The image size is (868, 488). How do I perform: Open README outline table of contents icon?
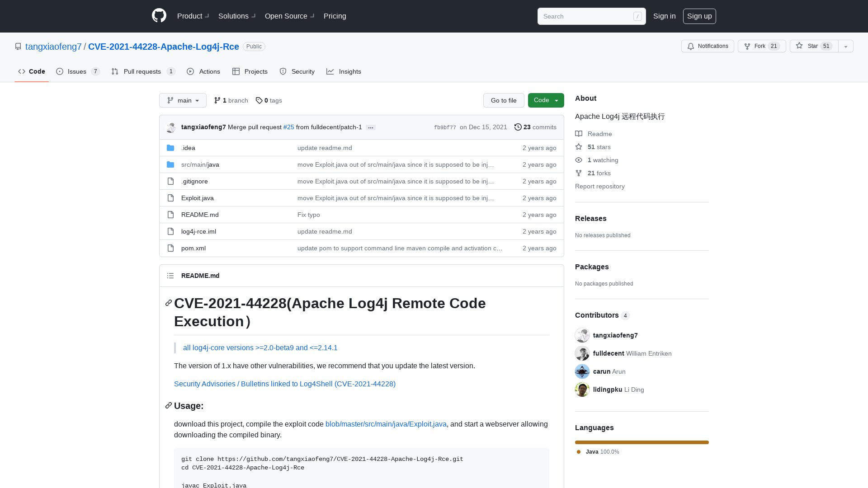[170, 276]
